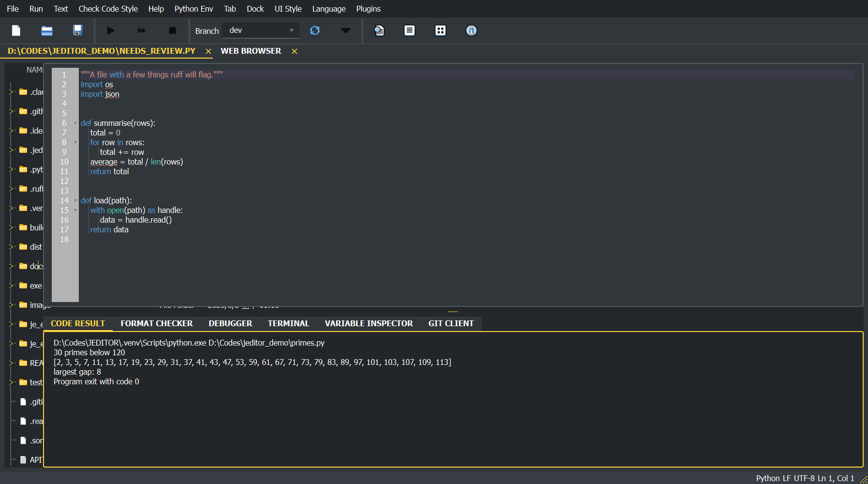
Task: Expand the images folder in file tree
Action: pyautogui.click(x=11, y=305)
